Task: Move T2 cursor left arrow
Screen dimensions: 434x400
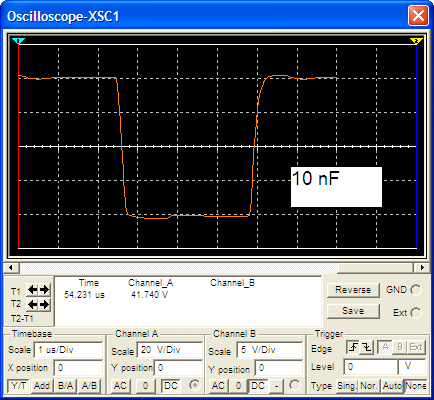Action: point(32,305)
